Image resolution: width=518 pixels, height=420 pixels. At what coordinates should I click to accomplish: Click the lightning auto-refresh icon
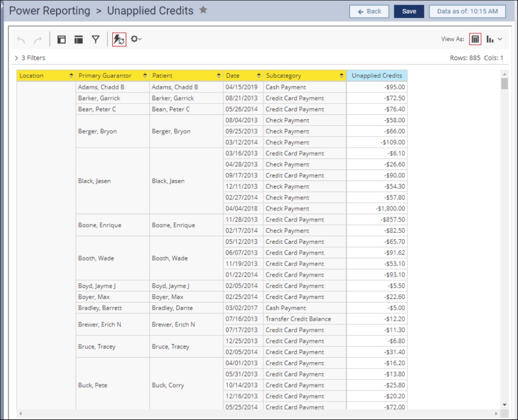pyautogui.click(x=119, y=40)
